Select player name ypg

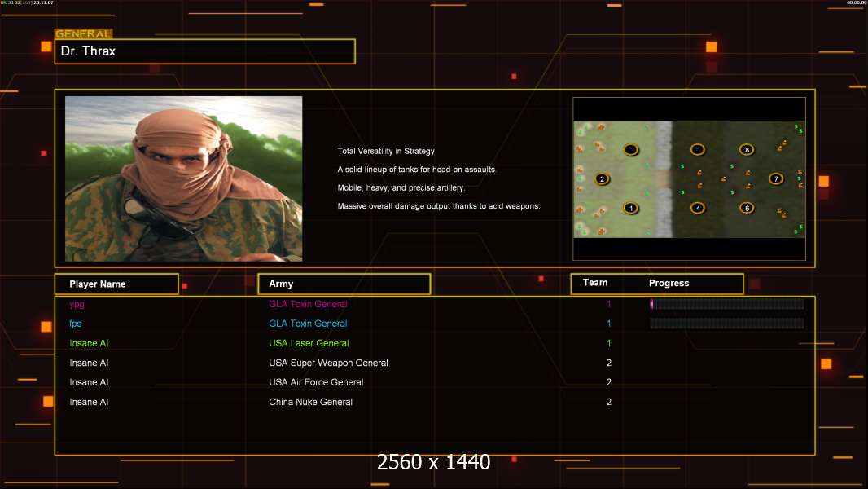[77, 304]
